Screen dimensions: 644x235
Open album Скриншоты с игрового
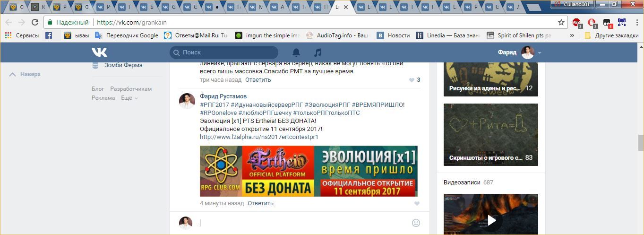click(491, 135)
